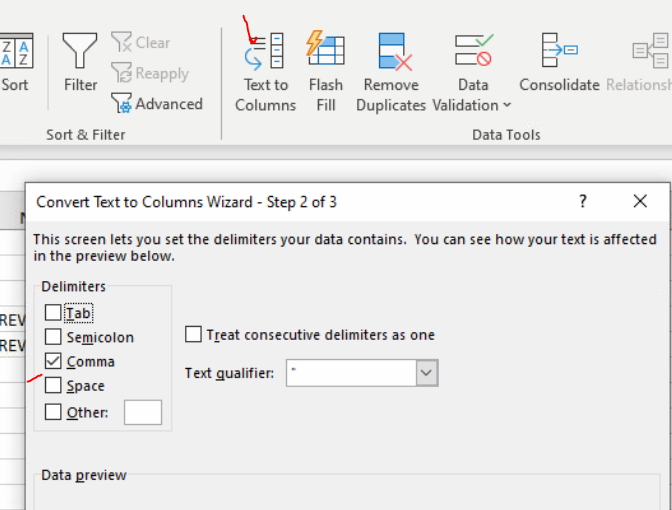Run Flash Fill tool
The image size is (672, 510).
click(326, 51)
